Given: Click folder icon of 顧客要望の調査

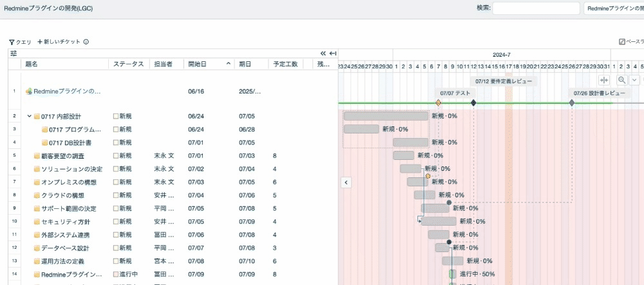Looking at the screenshot, I should [37, 156].
